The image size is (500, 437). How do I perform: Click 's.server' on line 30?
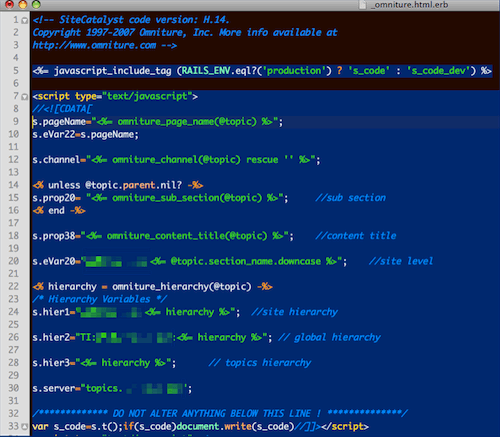54,388
